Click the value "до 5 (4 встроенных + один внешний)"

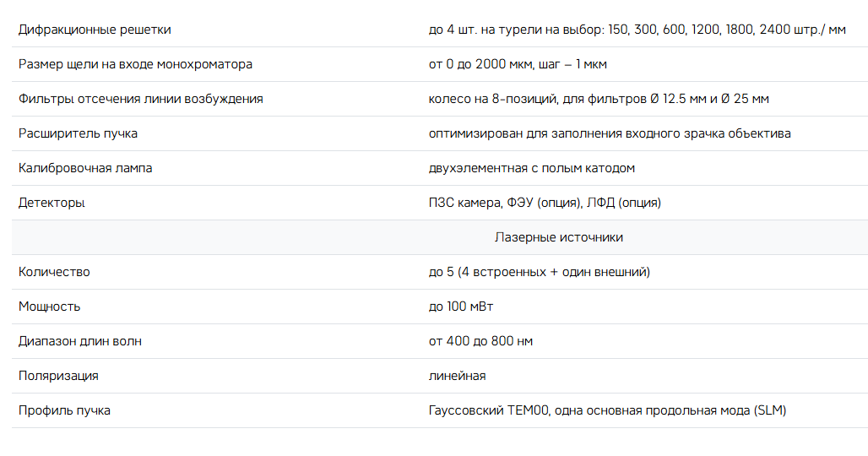tap(539, 272)
